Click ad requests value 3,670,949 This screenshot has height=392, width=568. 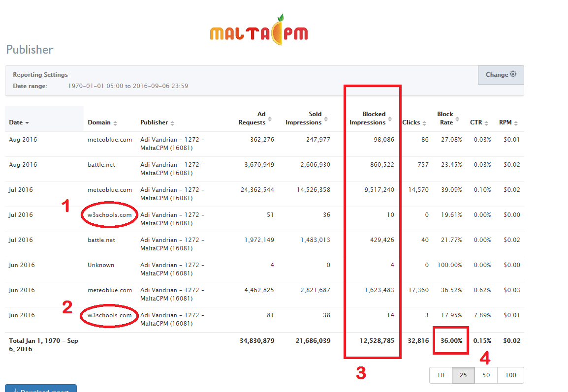coord(259,165)
